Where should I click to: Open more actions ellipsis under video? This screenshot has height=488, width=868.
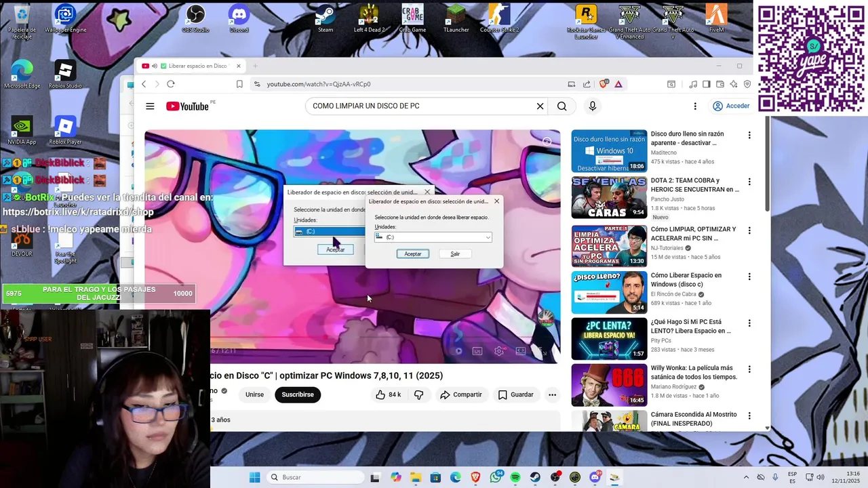552,394
